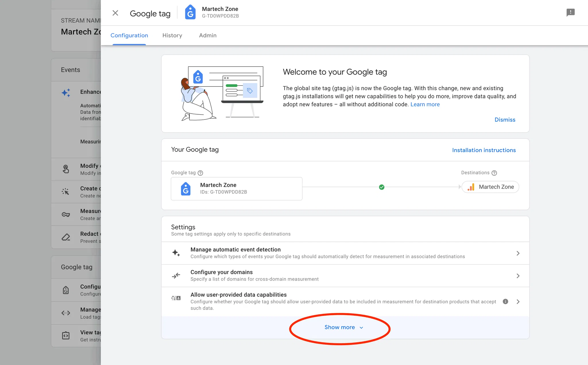588x365 pixels.
Task: Click the Martech Zone destination chip
Action: point(490,187)
